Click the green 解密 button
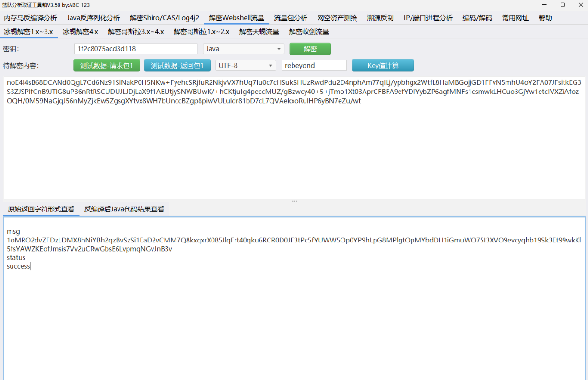Image resolution: width=588 pixels, height=380 pixels. pos(310,49)
